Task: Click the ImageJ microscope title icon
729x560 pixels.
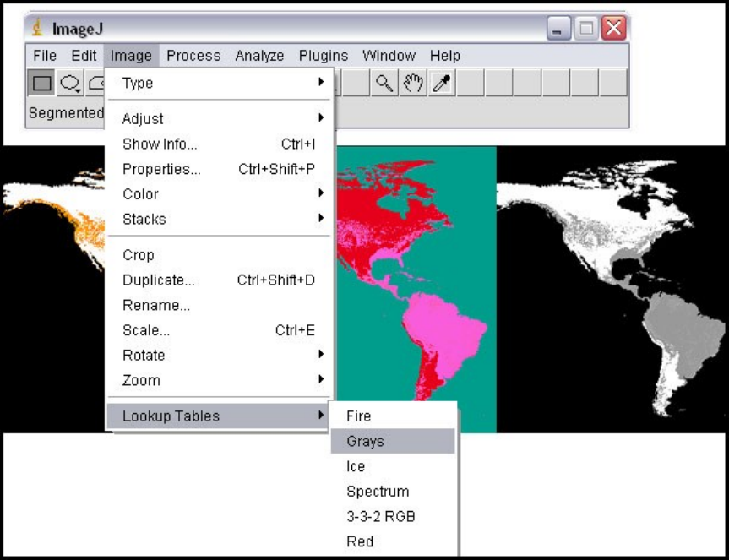Action: (x=38, y=27)
